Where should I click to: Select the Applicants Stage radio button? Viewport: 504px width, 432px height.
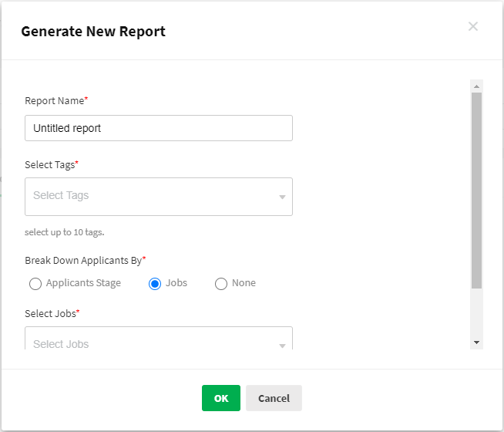(x=35, y=284)
